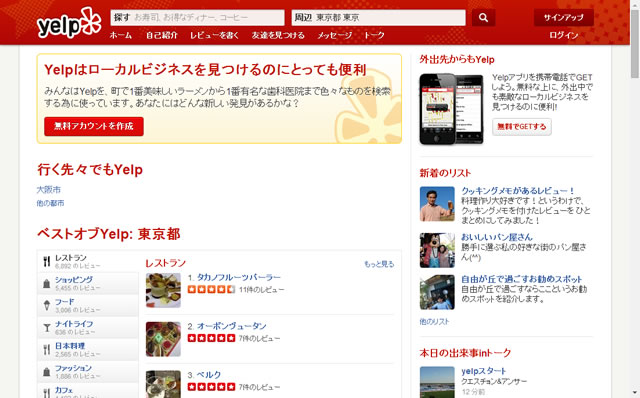Click the five-star rating for オーボンヴュータン
The width and height of the screenshot is (640, 398).
[211, 338]
